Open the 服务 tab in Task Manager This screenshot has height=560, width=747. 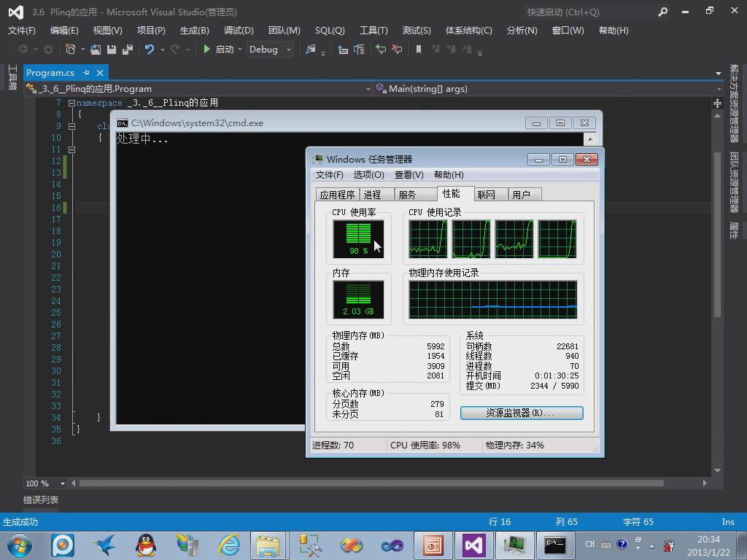click(415, 194)
